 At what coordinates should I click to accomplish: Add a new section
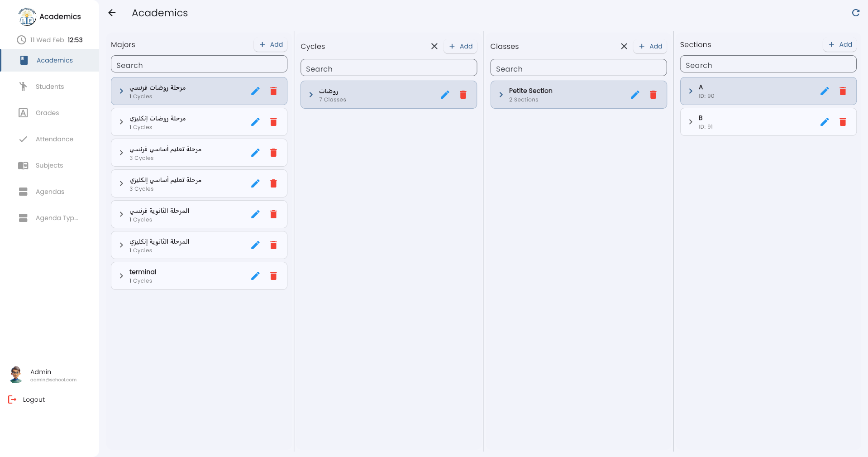tap(840, 44)
